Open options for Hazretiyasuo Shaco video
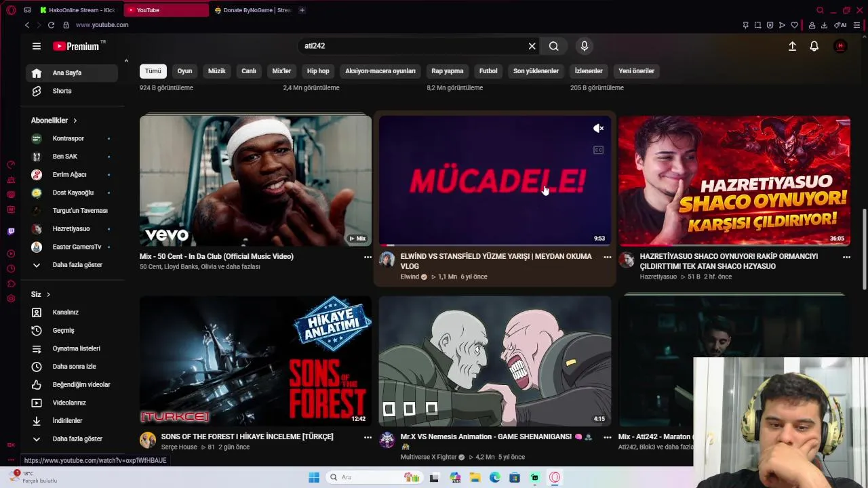The image size is (868, 488). [846, 257]
